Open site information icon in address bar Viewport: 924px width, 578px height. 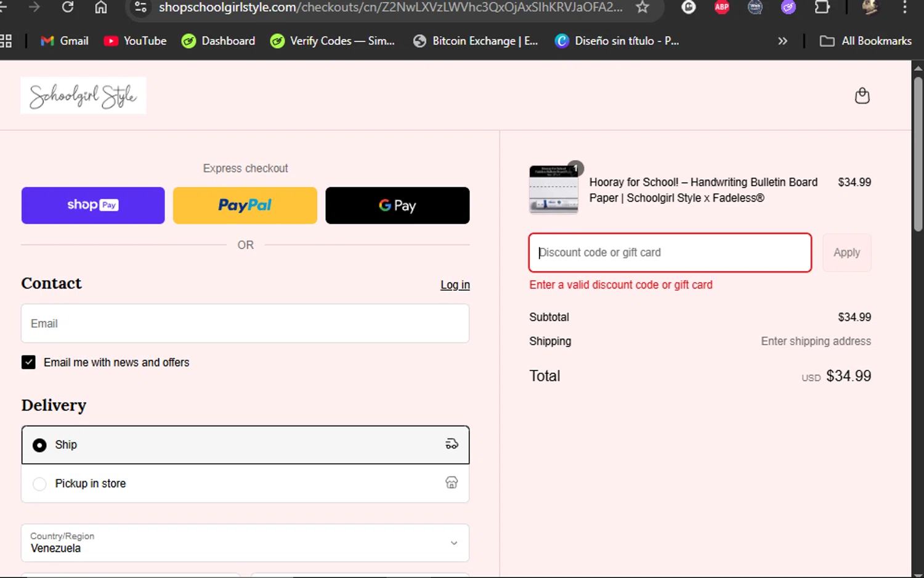140,7
